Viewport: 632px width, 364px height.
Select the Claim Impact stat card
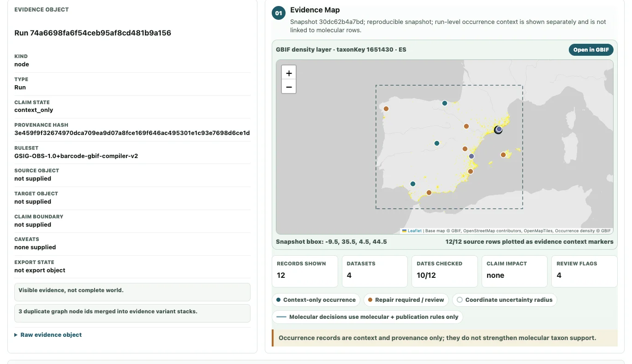coord(514,271)
